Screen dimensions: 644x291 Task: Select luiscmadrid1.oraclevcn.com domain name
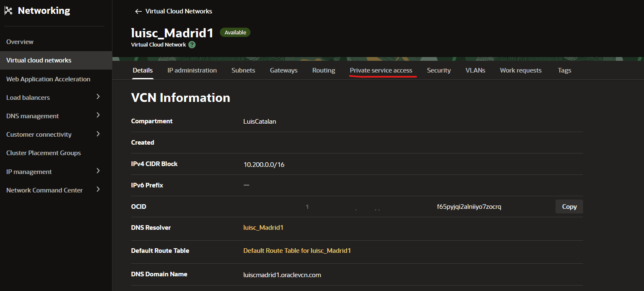[x=282, y=275]
